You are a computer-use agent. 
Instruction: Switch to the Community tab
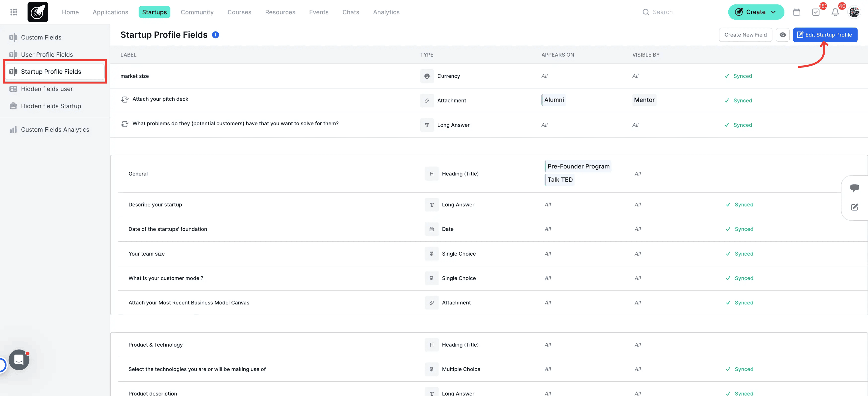pos(197,12)
